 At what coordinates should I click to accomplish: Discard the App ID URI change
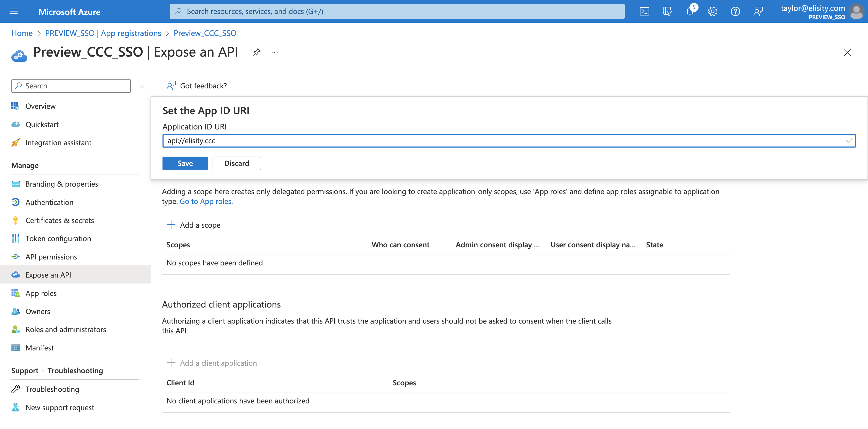tap(237, 163)
